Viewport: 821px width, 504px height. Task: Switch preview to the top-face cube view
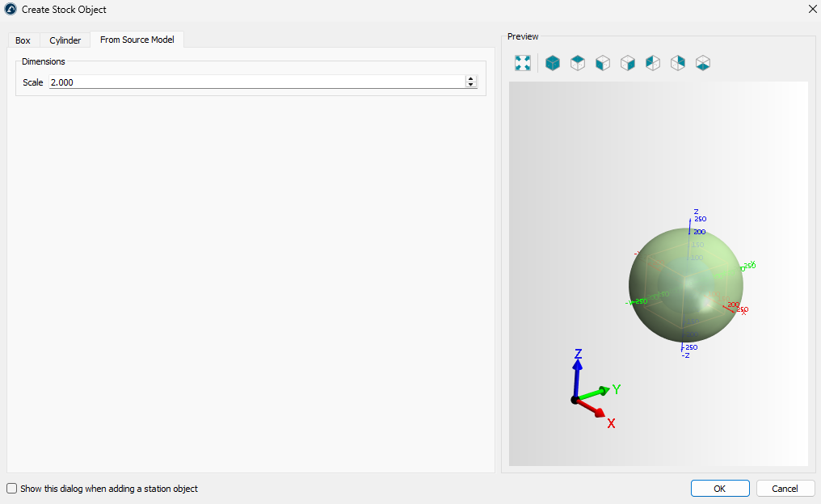[578, 63]
